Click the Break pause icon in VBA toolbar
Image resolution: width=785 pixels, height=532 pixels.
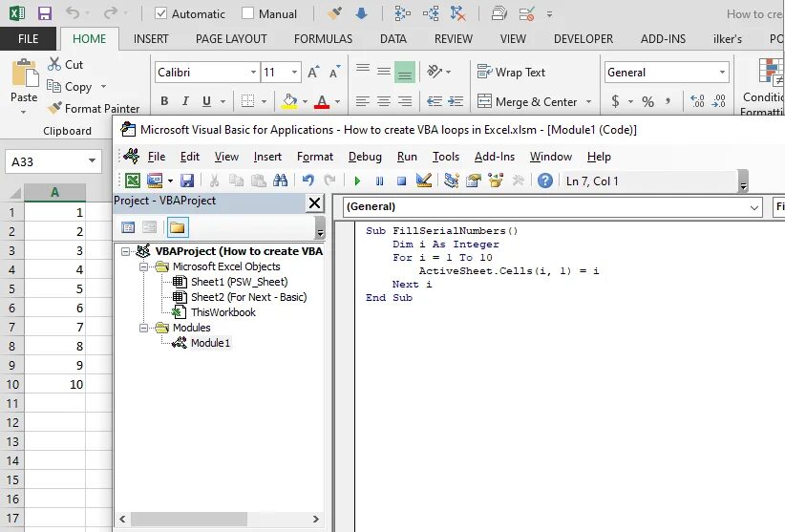tap(379, 181)
